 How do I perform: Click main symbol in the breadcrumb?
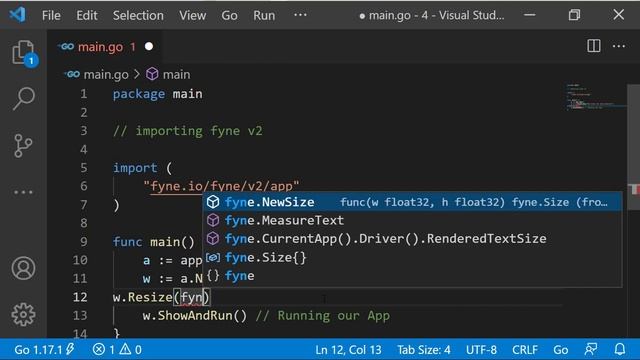[176, 74]
